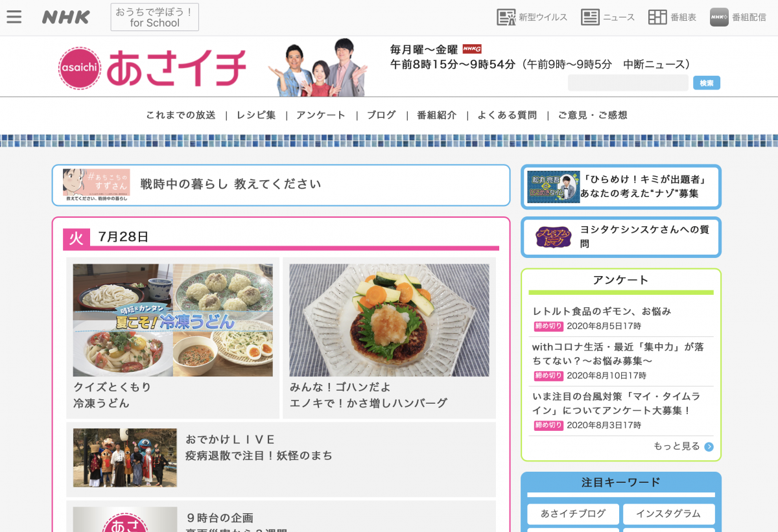Click the あさイチブログ keyword button
The width and height of the screenshot is (778, 532).
(x=573, y=514)
